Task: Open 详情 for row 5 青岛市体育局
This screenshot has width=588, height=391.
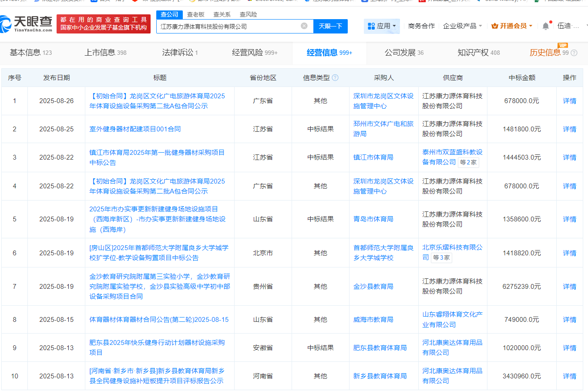Action: point(569,219)
